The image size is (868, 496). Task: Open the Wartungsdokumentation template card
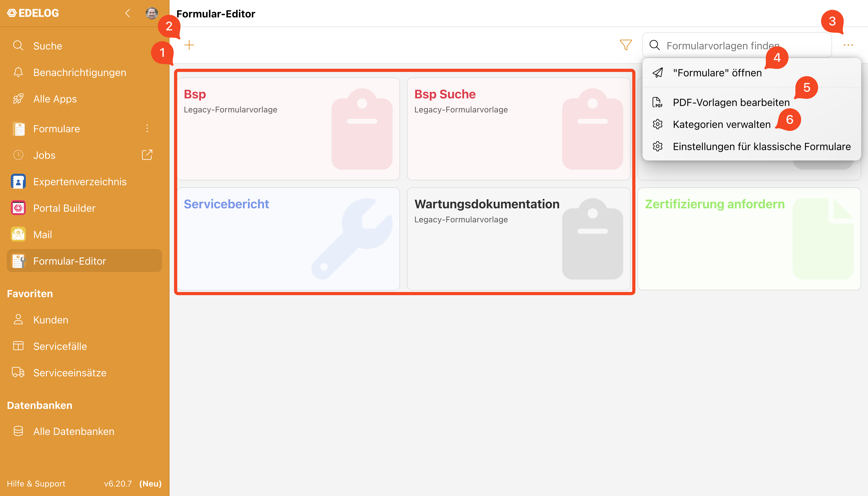coord(518,239)
